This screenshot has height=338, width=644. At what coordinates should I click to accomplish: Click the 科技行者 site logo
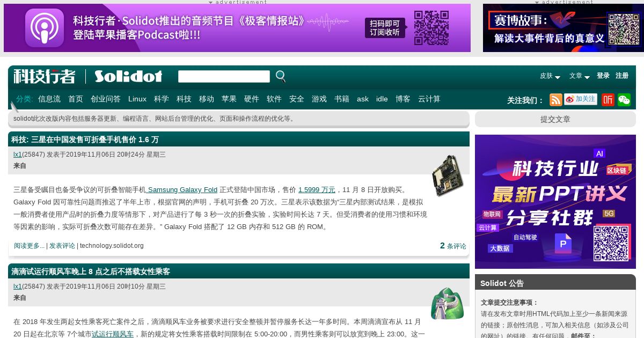click(x=45, y=76)
